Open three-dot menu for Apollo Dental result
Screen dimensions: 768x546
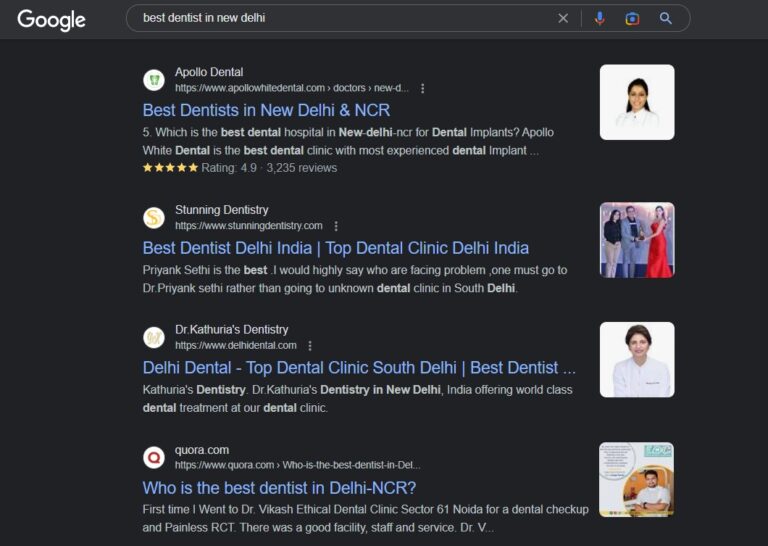tap(423, 88)
